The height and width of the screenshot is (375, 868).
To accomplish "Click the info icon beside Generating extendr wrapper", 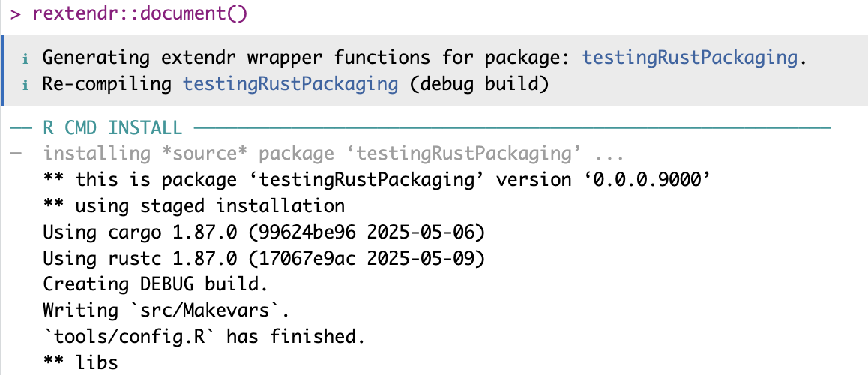I will [26, 58].
